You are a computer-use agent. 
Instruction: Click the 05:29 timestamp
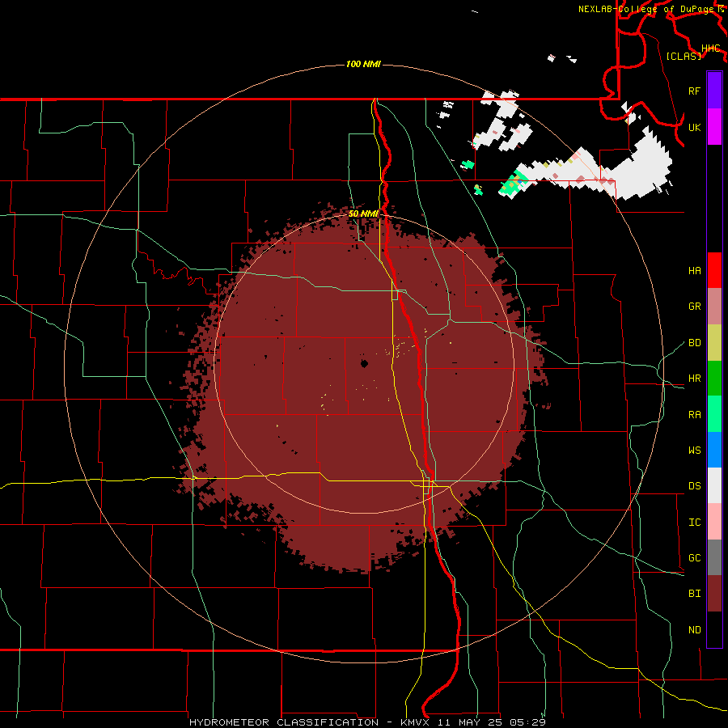[527, 722]
